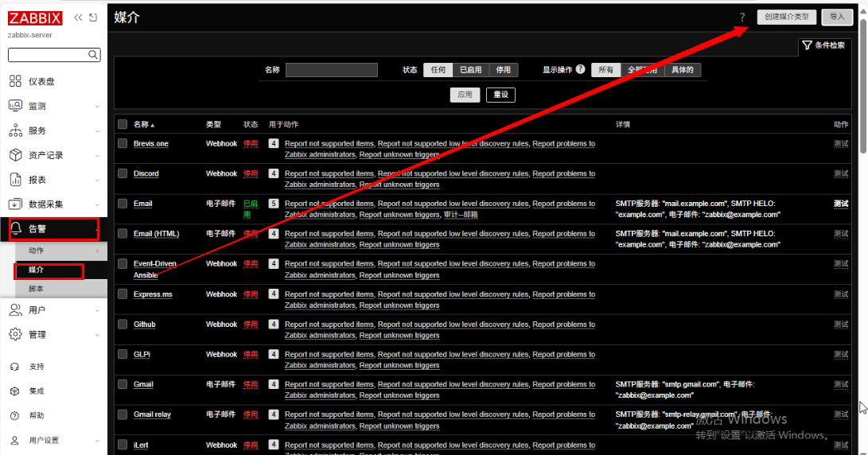Collapse the sidebar with double-chevron icon
This screenshot has width=868, height=455.
[x=78, y=17]
